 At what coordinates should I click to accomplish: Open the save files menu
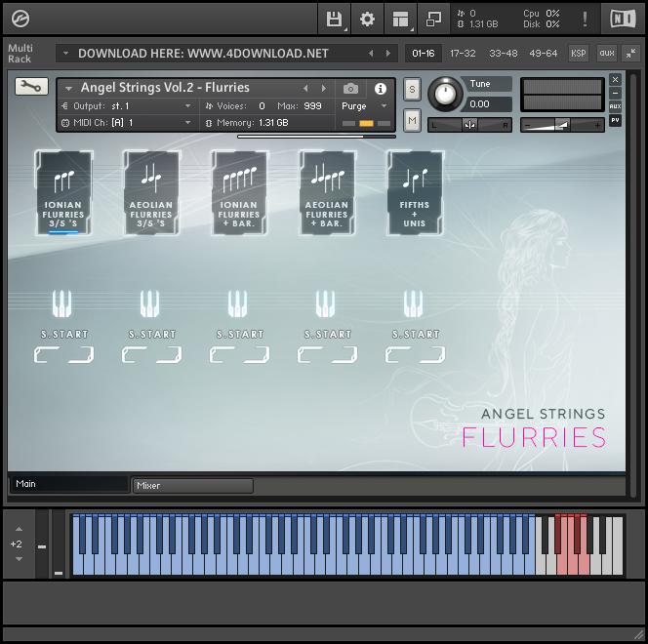335,19
